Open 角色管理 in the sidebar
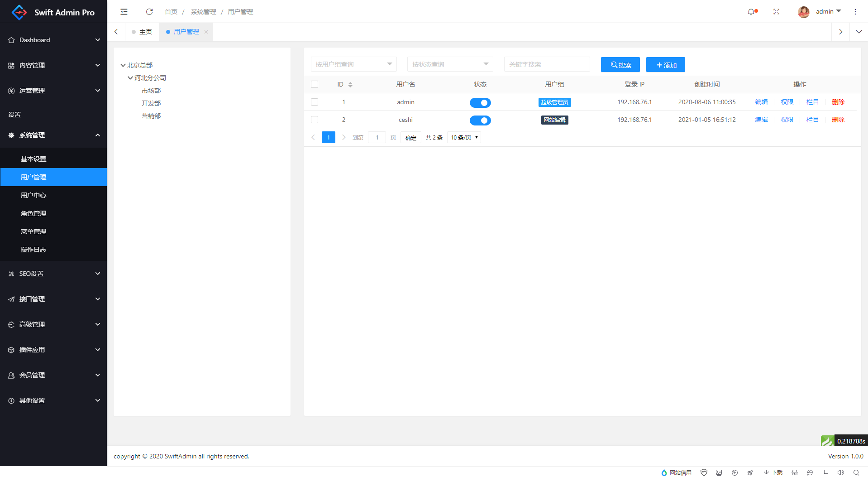868x477 pixels. tap(33, 213)
